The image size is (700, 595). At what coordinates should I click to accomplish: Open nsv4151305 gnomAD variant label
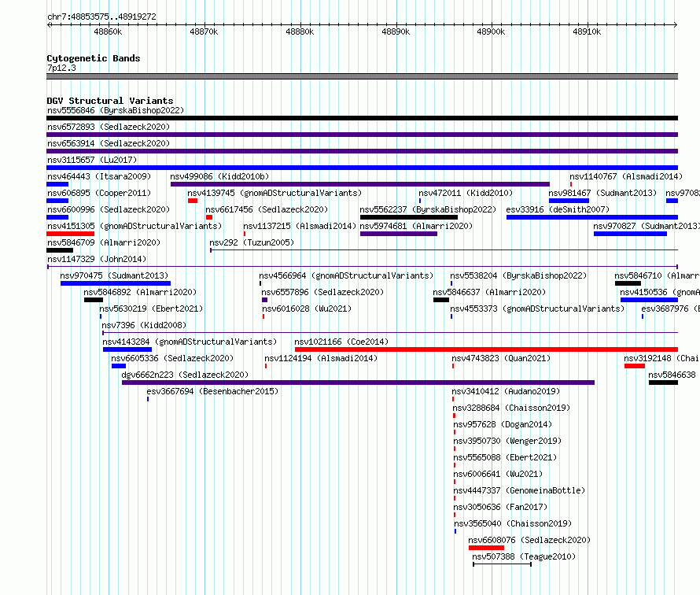tap(134, 226)
